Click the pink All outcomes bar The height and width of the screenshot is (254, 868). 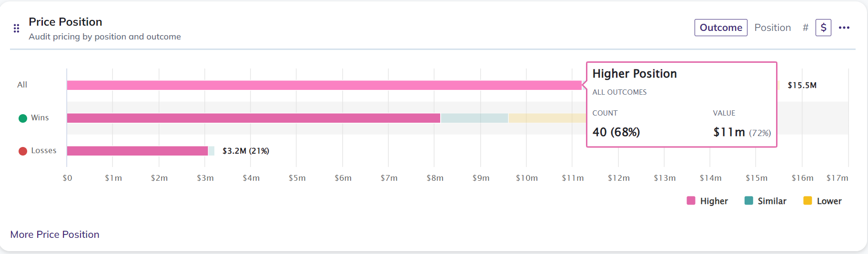[324, 85]
